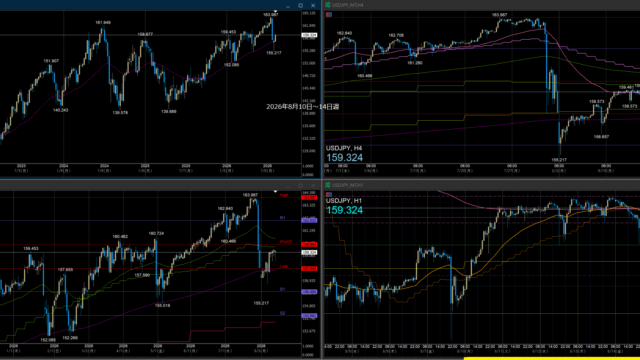Image resolution: width=640 pixels, height=360 pixels.
Task: Open the red-blue one-click trading panel on H1 chart
Action: 329,194
